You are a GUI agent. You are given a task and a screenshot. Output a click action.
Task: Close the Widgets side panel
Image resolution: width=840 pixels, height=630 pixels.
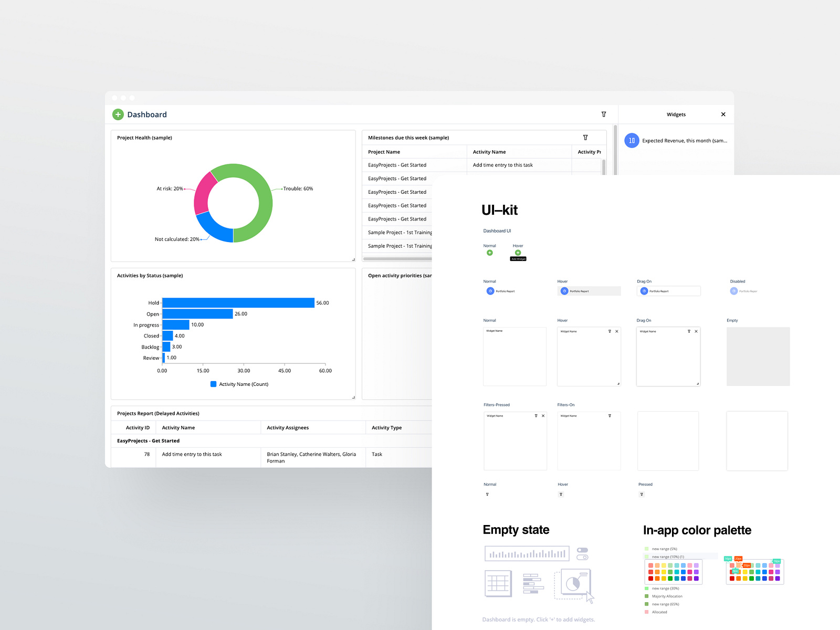[723, 114]
